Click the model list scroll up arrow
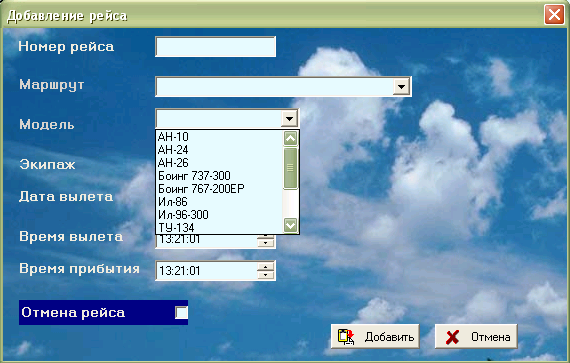570x363 pixels. coord(290,138)
